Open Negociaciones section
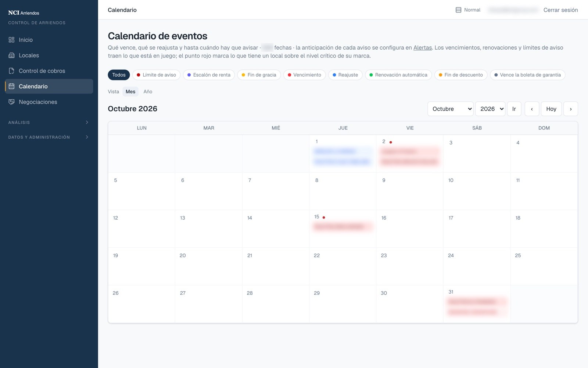Image resolution: width=588 pixels, height=368 pixels. [x=49, y=102]
